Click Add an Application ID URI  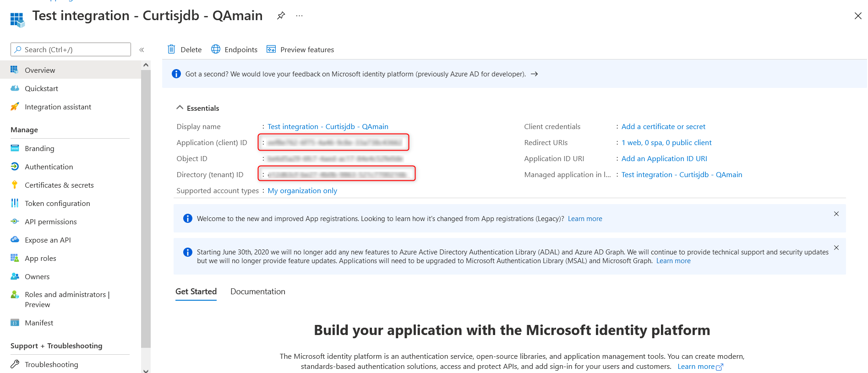664,158
